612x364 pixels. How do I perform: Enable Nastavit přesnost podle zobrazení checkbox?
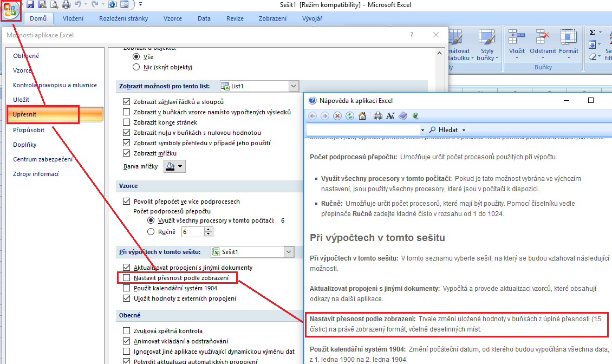(x=126, y=278)
